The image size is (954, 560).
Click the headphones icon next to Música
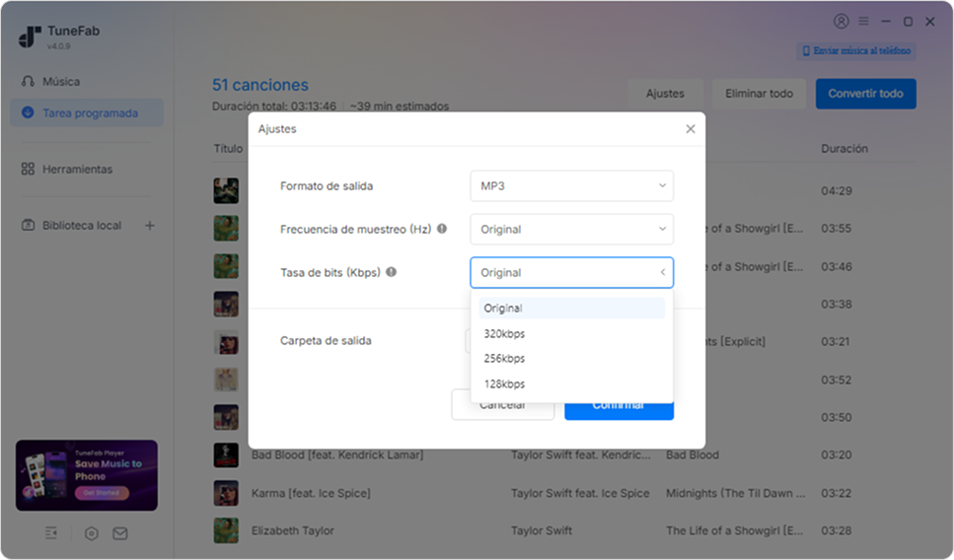point(28,81)
